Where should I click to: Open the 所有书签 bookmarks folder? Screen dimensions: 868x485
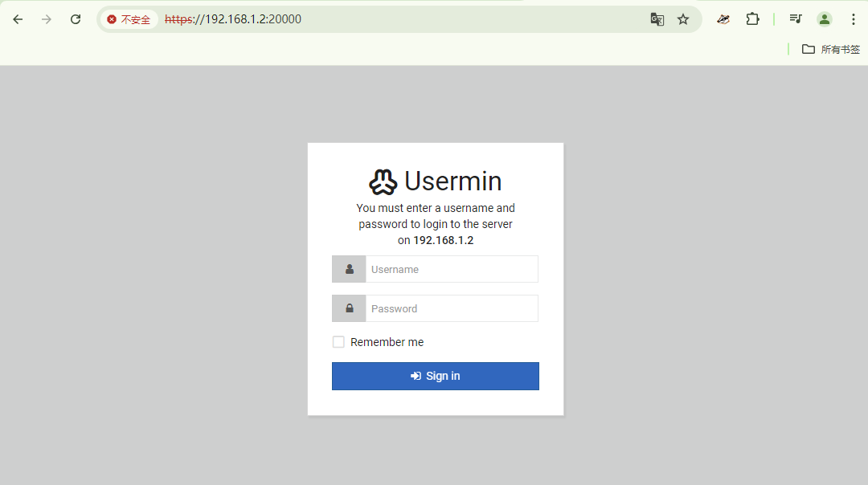coord(831,49)
